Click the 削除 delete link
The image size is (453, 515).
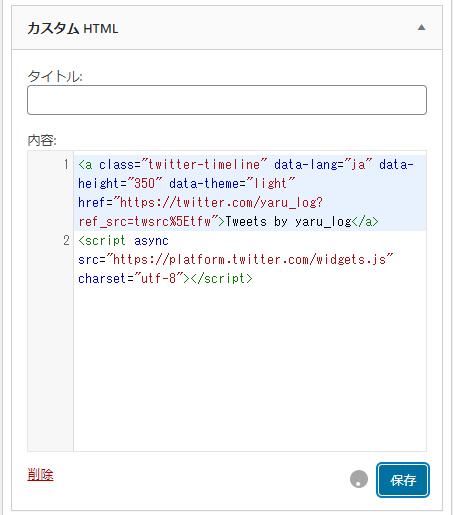click(x=40, y=474)
